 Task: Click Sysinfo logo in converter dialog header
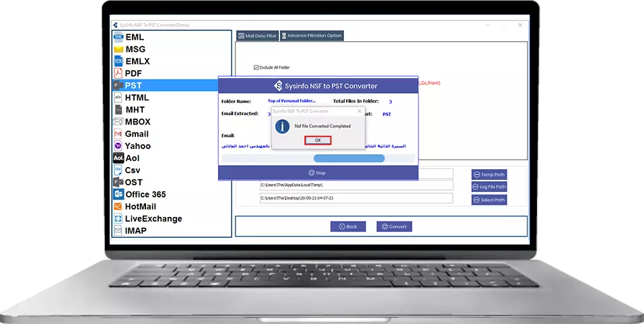(x=278, y=86)
